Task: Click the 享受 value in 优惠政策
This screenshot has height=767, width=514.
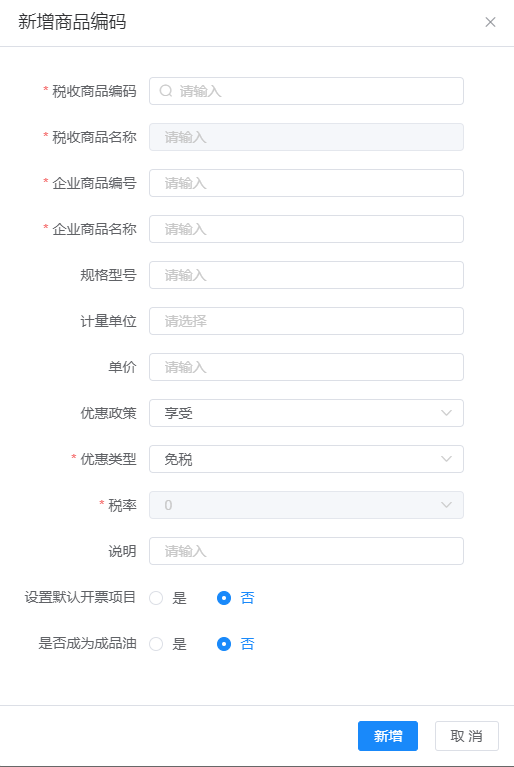Action: click(179, 413)
